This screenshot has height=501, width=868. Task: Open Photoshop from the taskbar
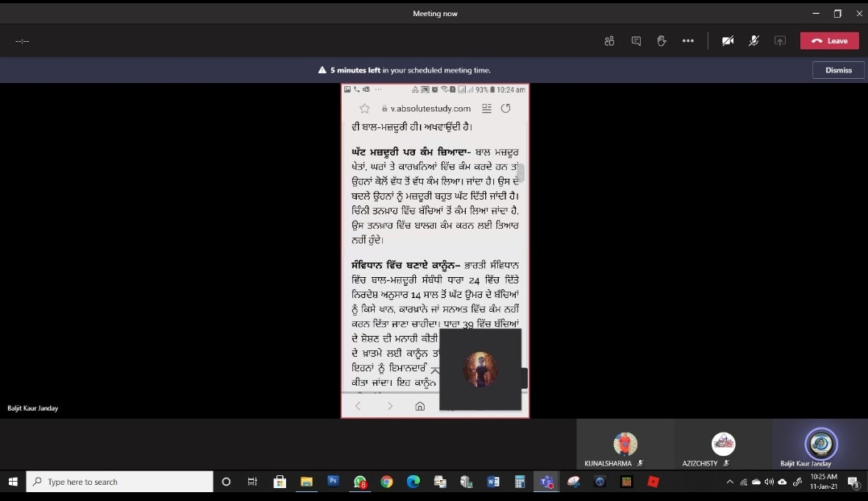(x=333, y=482)
